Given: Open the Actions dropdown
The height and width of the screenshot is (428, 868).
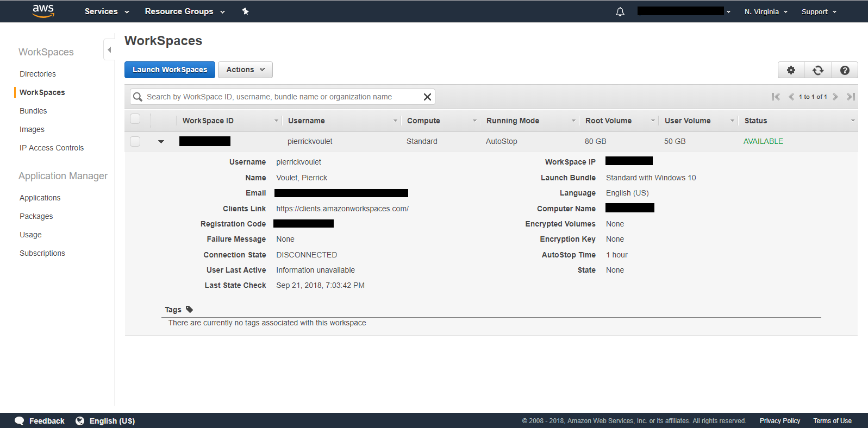Looking at the screenshot, I should 245,70.
